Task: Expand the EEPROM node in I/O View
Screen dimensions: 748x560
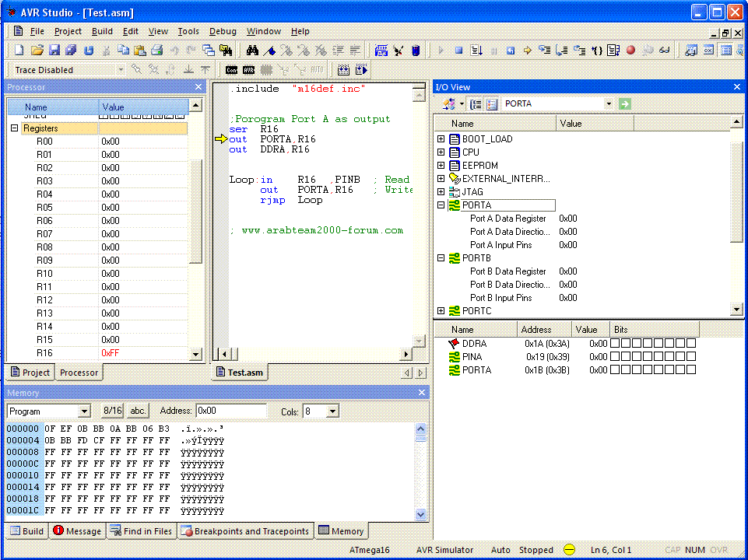Action: pyautogui.click(x=441, y=166)
